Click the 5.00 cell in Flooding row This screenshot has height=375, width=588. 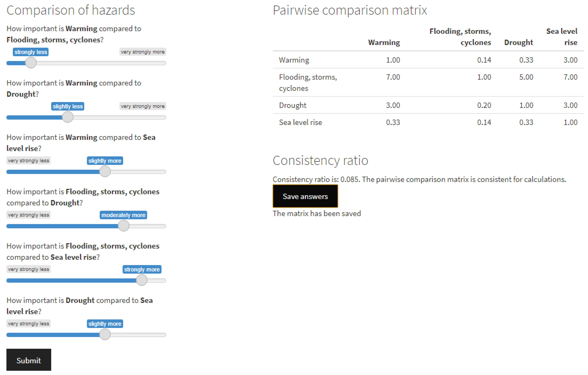coord(526,77)
